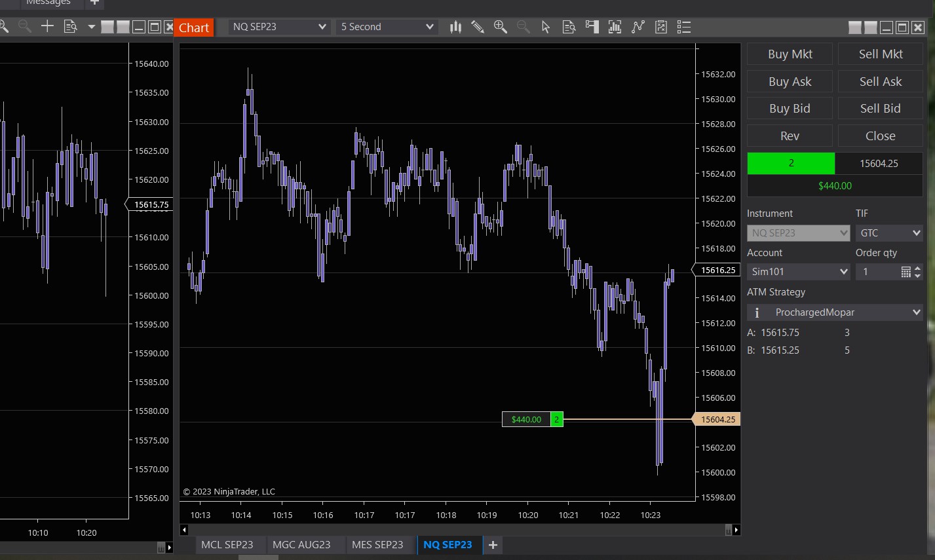The height and width of the screenshot is (560, 935).
Task: Click the Rev button to reverse position
Action: click(x=790, y=136)
